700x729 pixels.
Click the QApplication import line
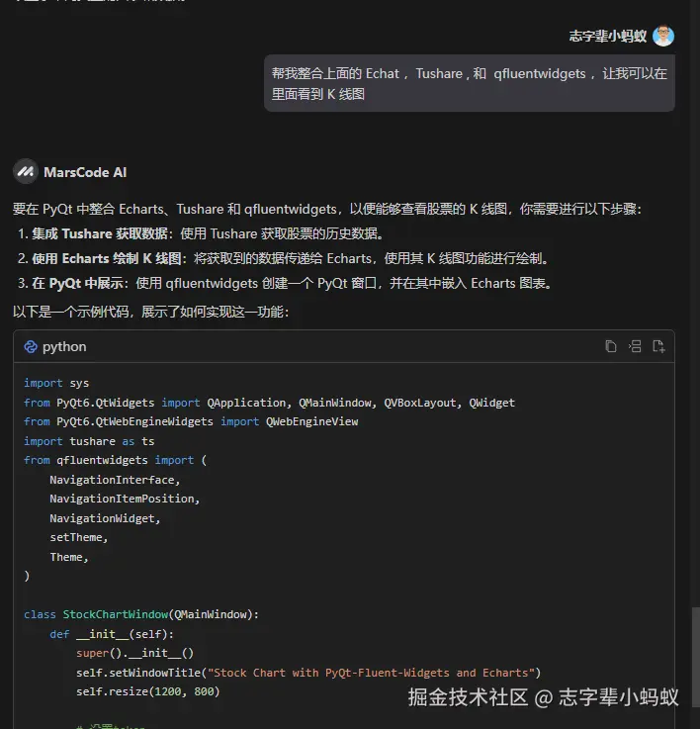click(270, 403)
